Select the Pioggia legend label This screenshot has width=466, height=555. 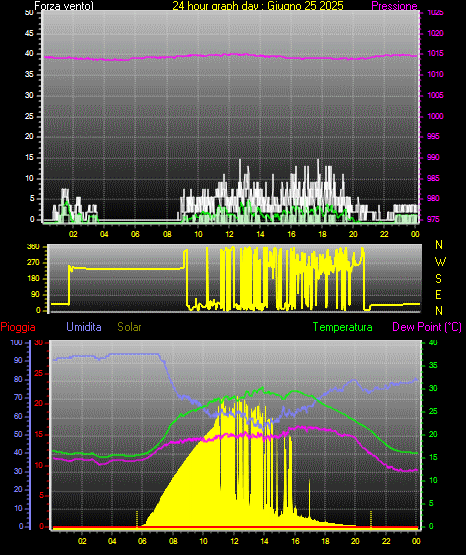pyautogui.click(x=18, y=327)
